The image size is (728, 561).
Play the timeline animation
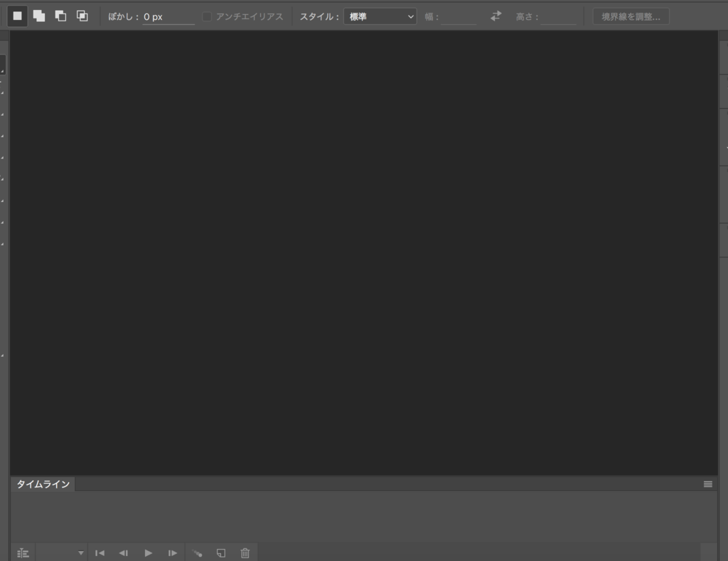[x=148, y=552]
